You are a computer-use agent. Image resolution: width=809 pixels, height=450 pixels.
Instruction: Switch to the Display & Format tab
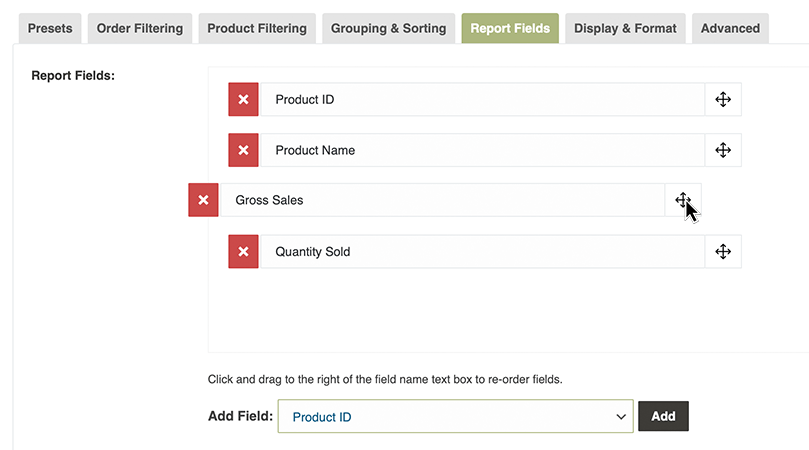pyautogui.click(x=625, y=28)
